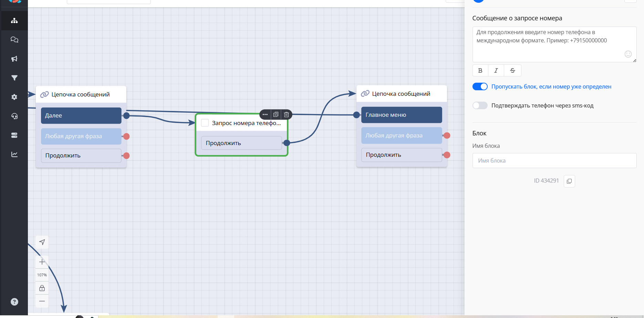Duplicate the selected phone request block
This screenshot has width=644, height=318.
click(x=276, y=114)
